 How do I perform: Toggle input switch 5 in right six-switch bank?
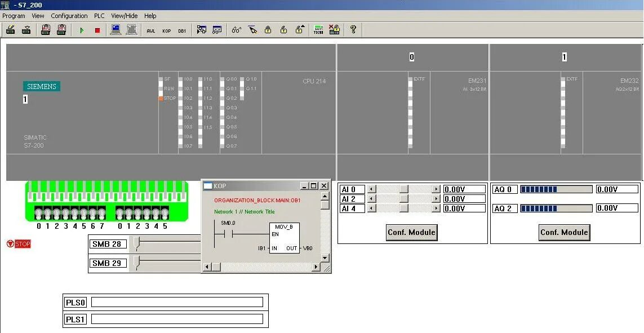coord(165,214)
